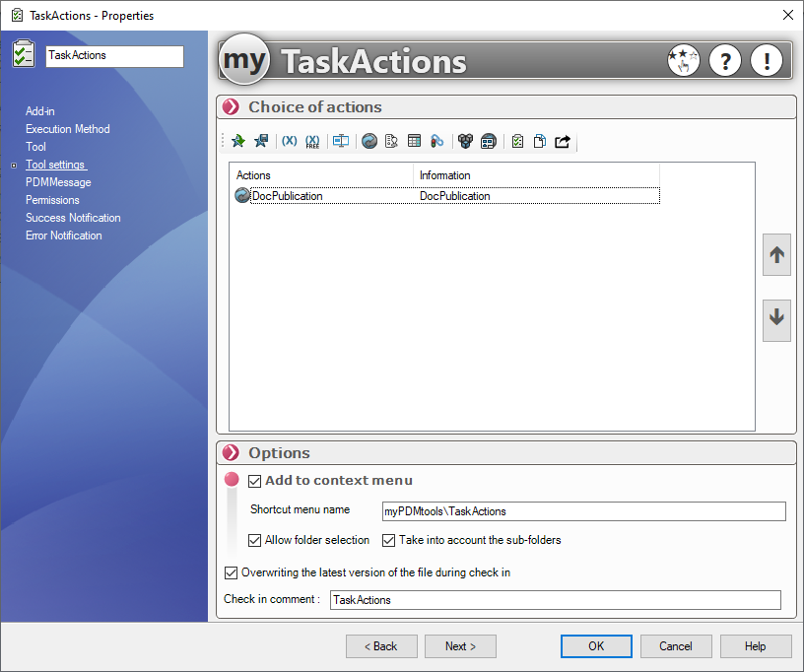Click the (X) variable toolbar icon
The width and height of the screenshot is (804, 672).
(289, 142)
